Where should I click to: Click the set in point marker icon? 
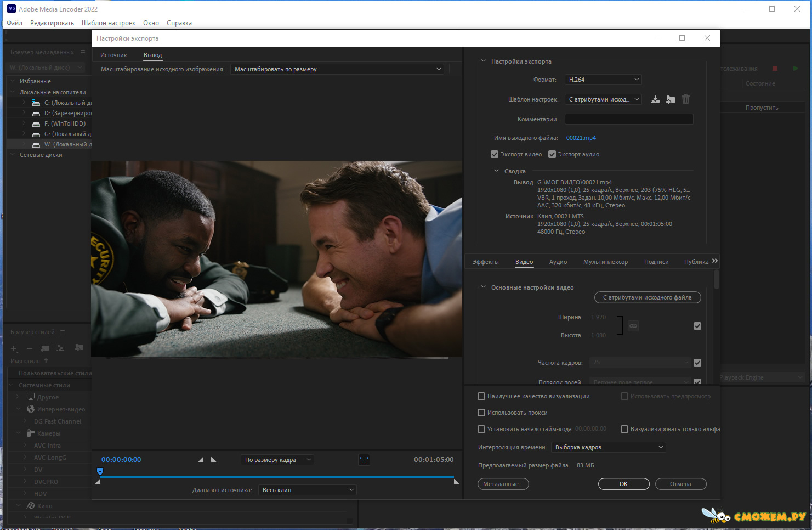[x=201, y=460]
